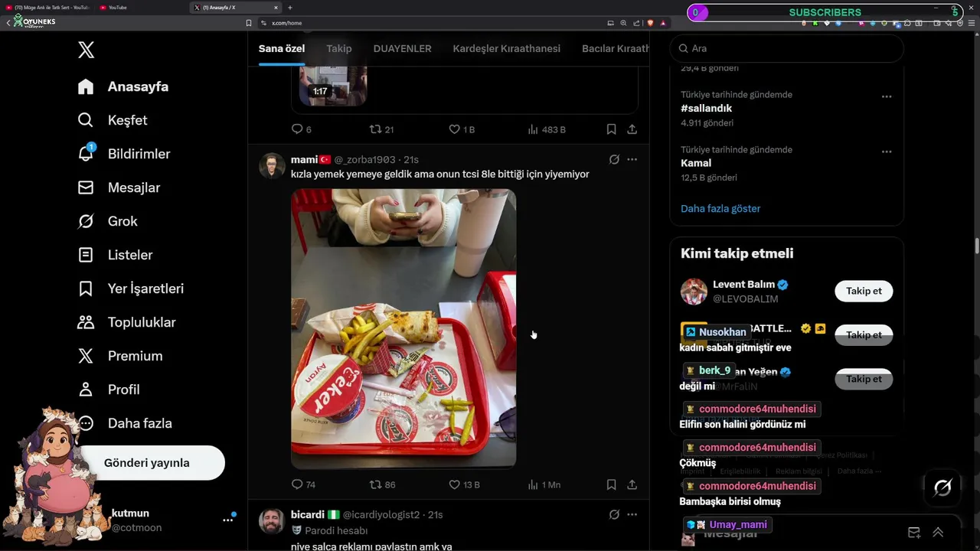The width and height of the screenshot is (980, 551).
Task: View mami's post 1 Mn analytics
Action: pyautogui.click(x=544, y=484)
